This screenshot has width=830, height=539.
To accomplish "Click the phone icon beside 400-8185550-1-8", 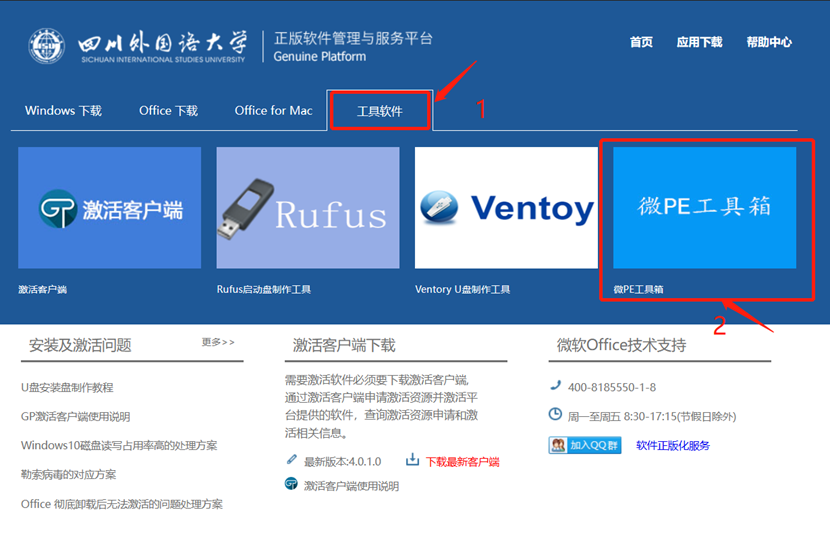I will tap(555, 386).
